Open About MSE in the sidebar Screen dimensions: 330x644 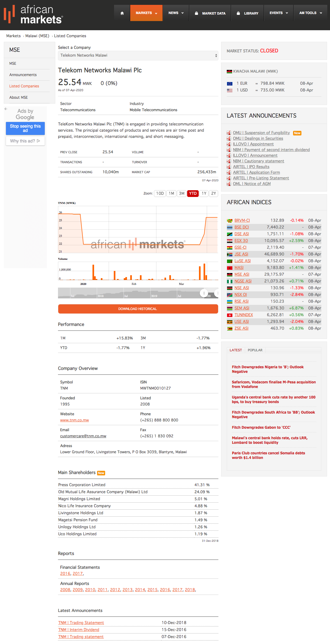[19, 97]
